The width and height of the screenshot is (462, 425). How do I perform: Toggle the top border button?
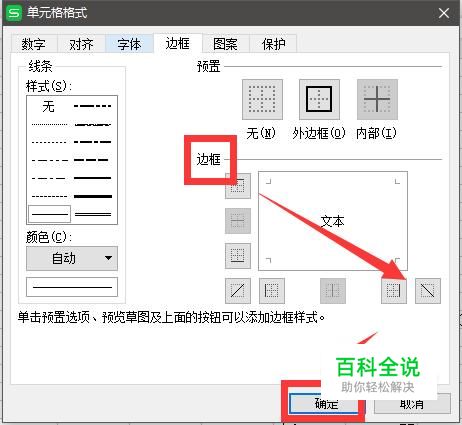click(238, 186)
